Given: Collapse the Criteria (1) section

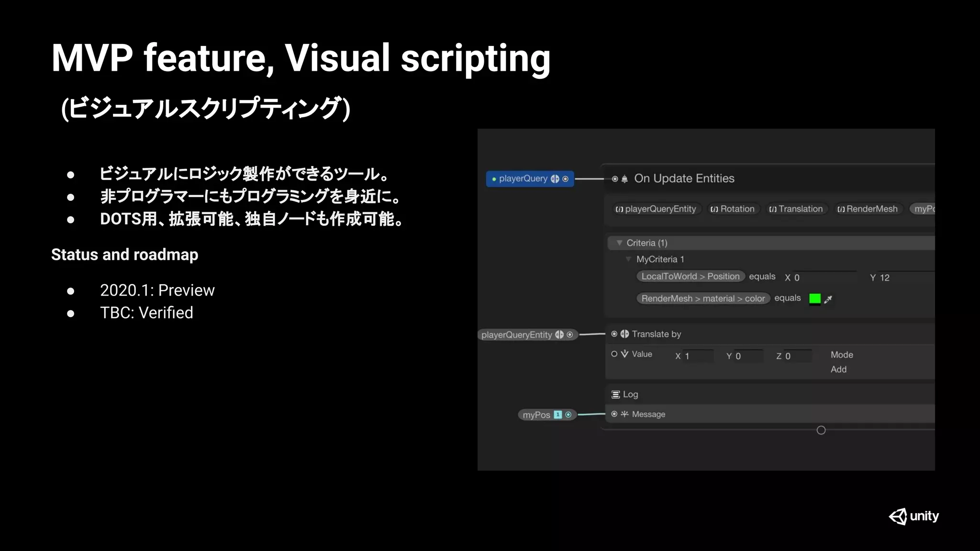Looking at the screenshot, I should click(x=619, y=243).
